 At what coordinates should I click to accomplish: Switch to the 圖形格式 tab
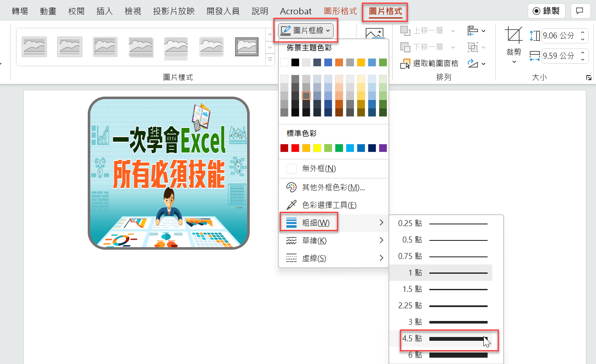coord(340,11)
